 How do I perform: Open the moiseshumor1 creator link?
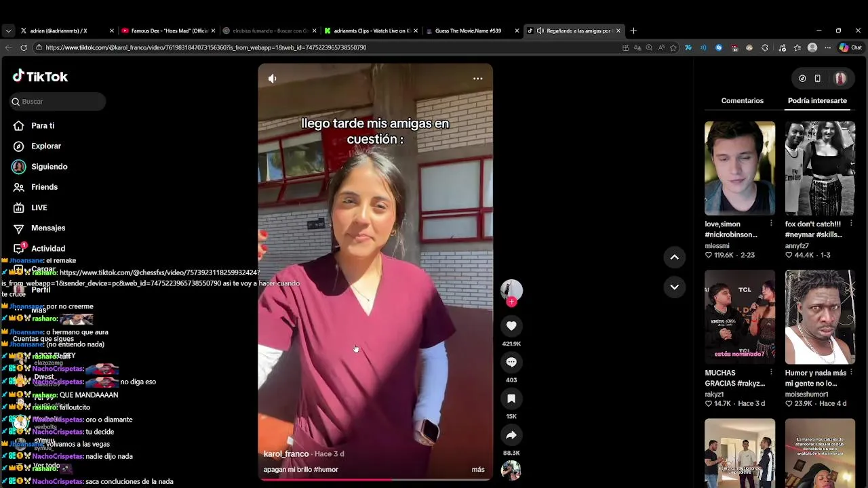point(806,394)
